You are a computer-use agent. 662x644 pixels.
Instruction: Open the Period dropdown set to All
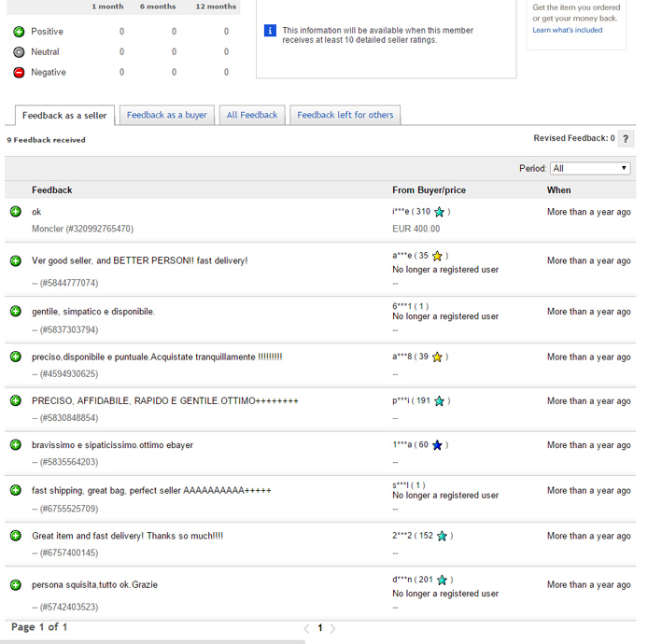pyautogui.click(x=590, y=169)
